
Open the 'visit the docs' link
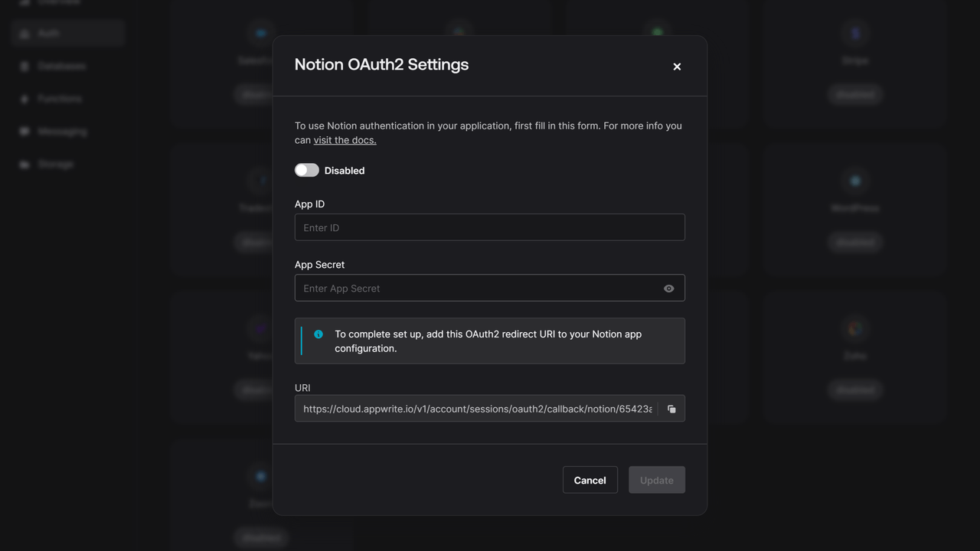(345, 140)
